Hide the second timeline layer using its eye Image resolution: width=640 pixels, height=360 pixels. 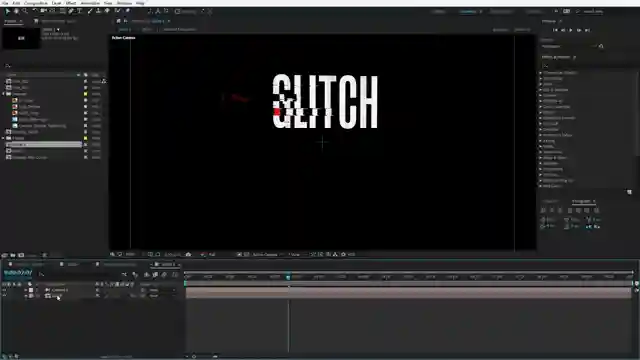(x=4, y=296)
